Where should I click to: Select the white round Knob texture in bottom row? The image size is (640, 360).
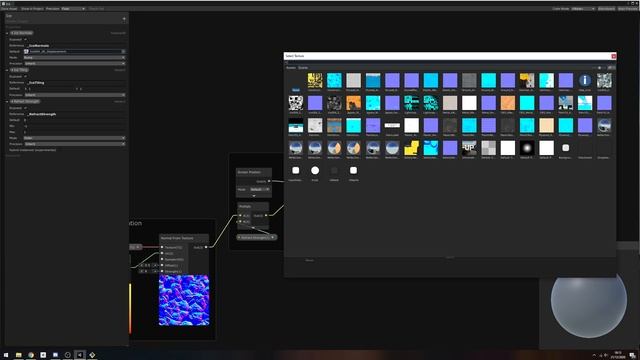tap(315, 171)
